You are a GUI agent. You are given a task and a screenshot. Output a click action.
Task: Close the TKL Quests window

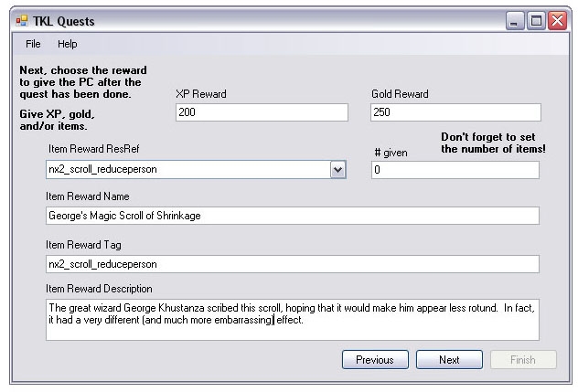coord(557,20)
